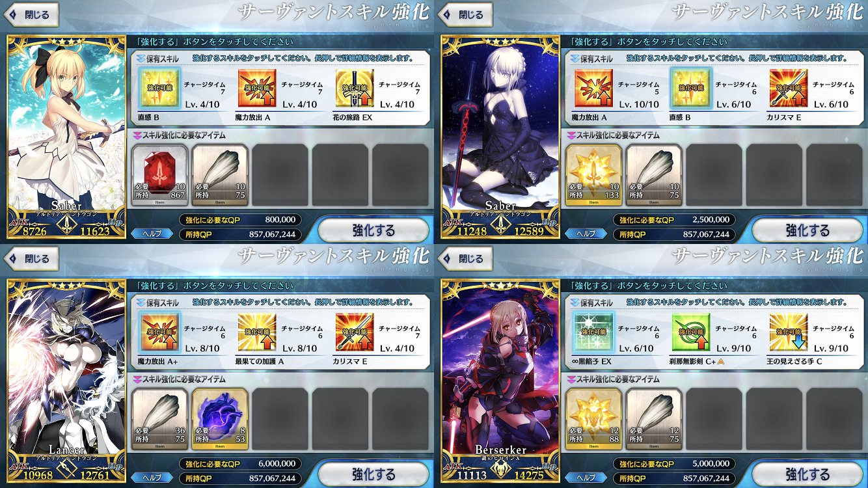Click 強化する for the 6,000,000 QP upgrade
This screenshot has width=868, height=488.
coord(373,474)
